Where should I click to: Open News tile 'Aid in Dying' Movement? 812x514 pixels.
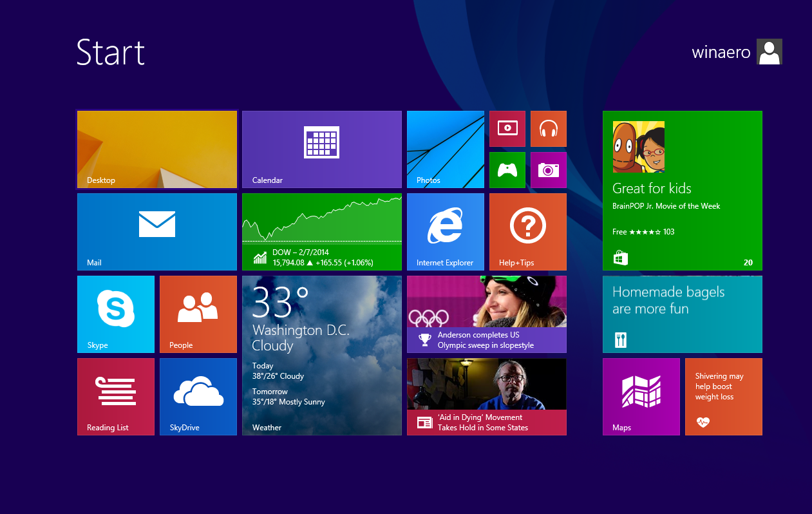click(x=487, y=397)
